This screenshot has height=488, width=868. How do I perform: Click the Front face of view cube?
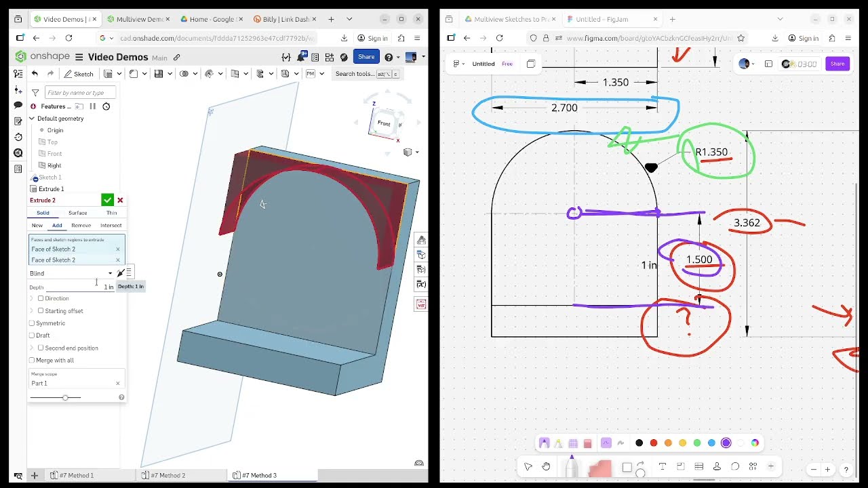coord(384,123)
